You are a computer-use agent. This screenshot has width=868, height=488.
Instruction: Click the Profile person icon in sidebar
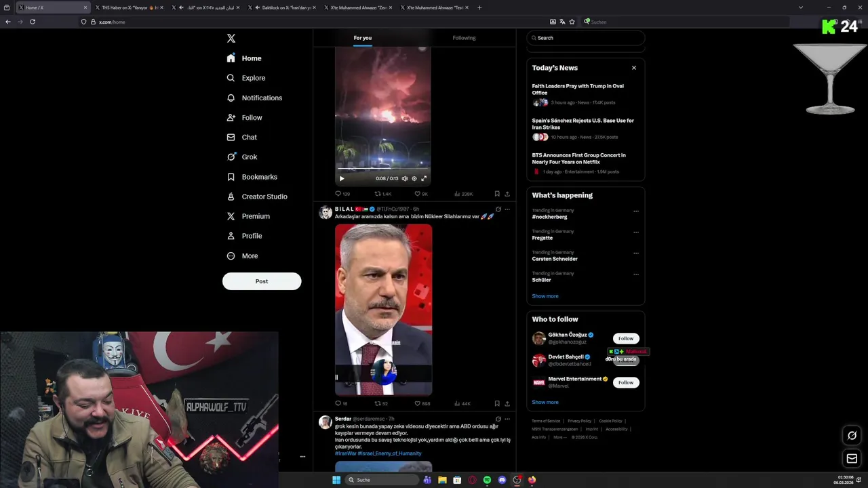[231, 236]
